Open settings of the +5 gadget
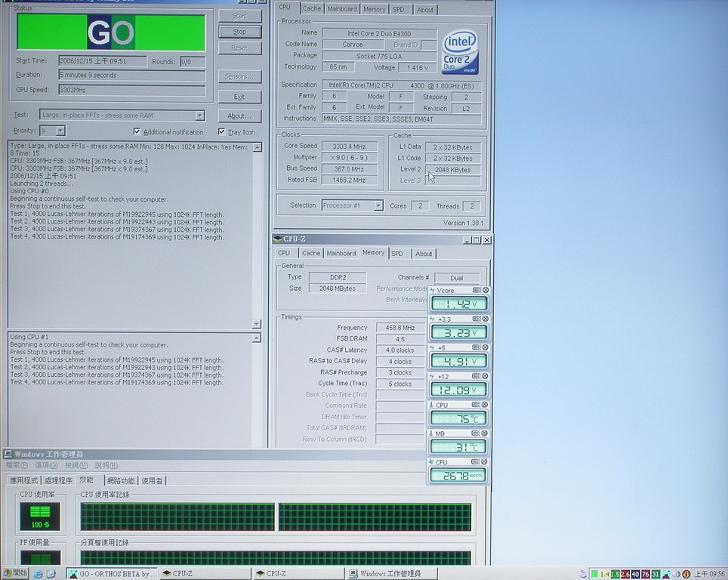The height and width of the screenshot is (580, 728). (477, 347)
